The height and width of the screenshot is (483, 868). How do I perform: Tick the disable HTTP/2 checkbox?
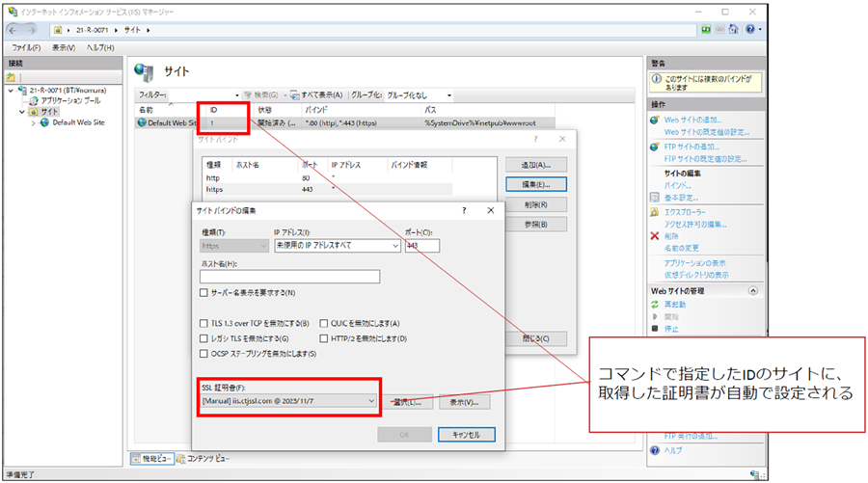pos(324,338)
